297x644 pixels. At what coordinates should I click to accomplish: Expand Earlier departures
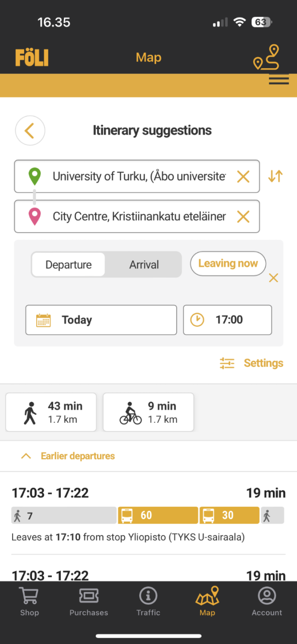point(68,456)
